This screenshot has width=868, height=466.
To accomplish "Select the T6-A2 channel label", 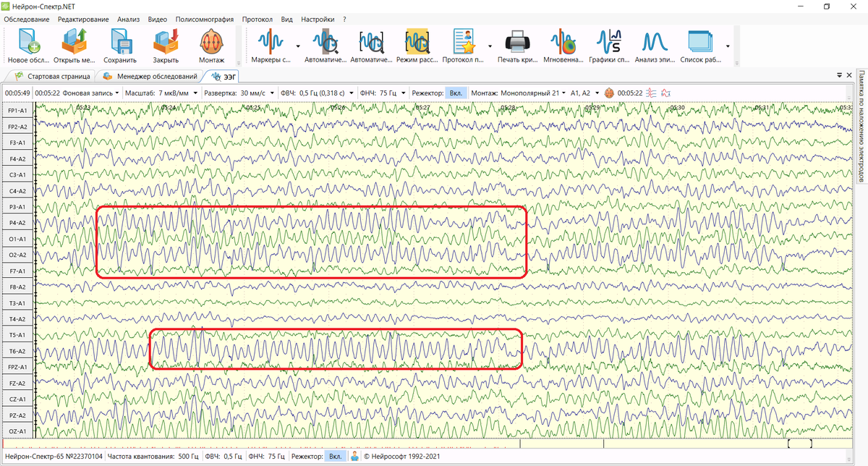I will pos(17,351).
